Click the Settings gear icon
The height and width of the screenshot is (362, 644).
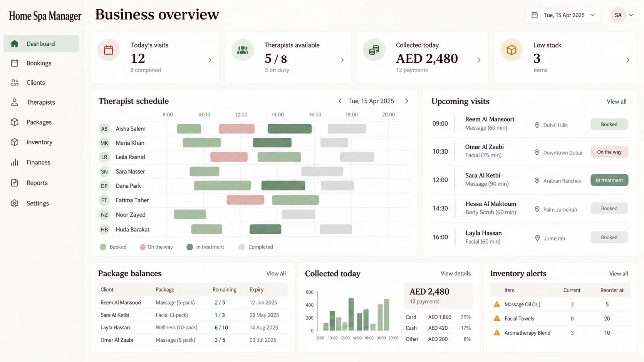tap(15, 203)
